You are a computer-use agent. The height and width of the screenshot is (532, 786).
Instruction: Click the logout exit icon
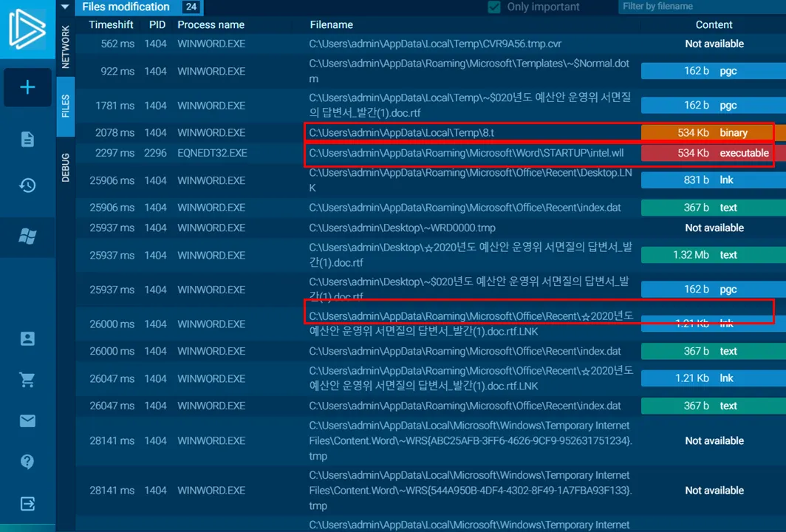point(27,503)
